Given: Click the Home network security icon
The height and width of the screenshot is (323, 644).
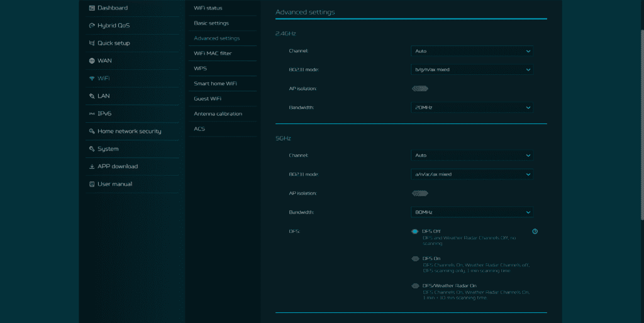Looking at the screenshot, I should (x=92, y=132).
